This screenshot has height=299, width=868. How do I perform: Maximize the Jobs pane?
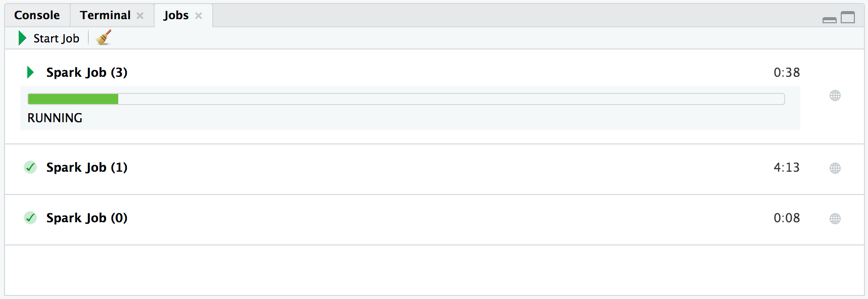click(x=847, y=17)
